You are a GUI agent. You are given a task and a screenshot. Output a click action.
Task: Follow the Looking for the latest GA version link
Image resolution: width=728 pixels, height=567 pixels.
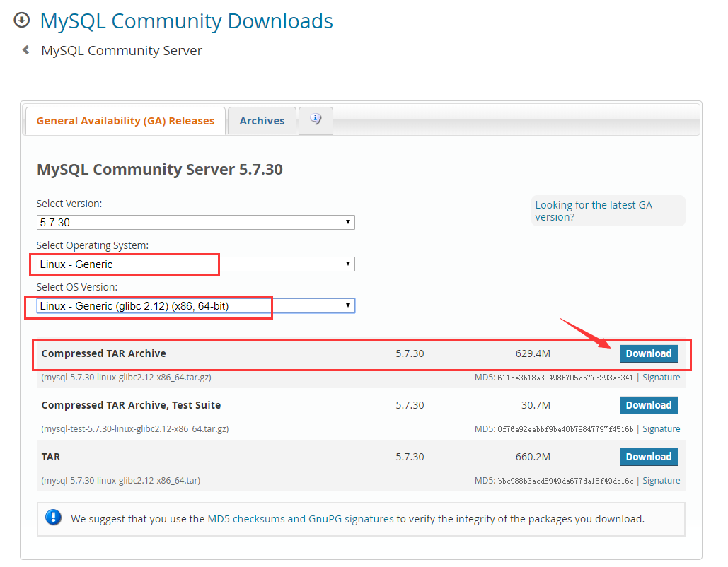(594, 211)
